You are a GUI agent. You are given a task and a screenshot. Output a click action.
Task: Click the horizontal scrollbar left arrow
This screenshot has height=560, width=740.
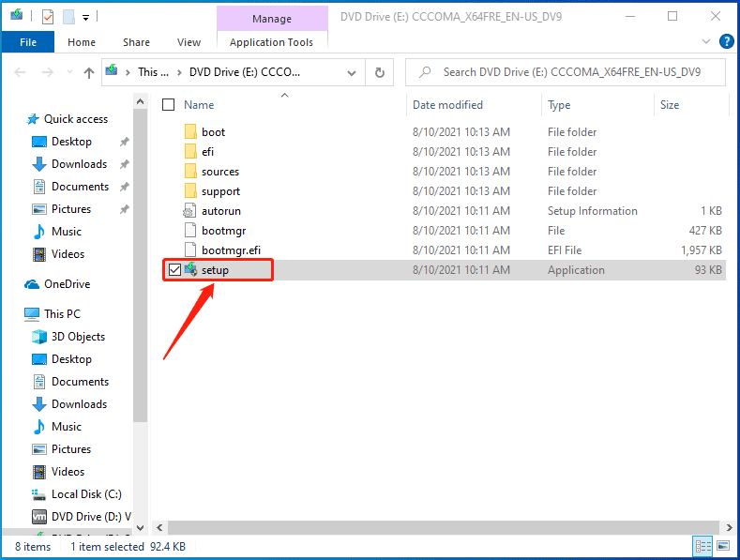159,528
